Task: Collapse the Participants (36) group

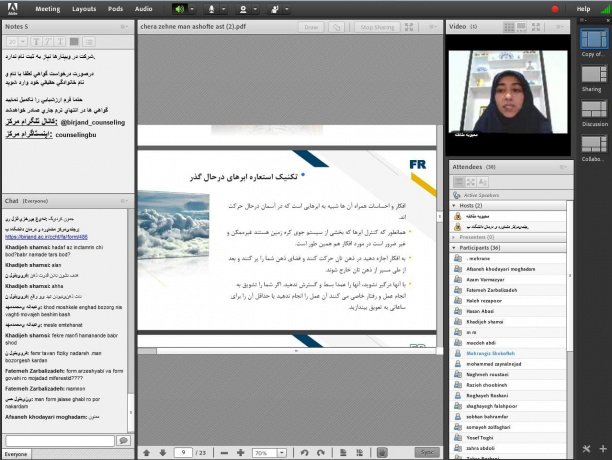Action: tap(454, 248)
